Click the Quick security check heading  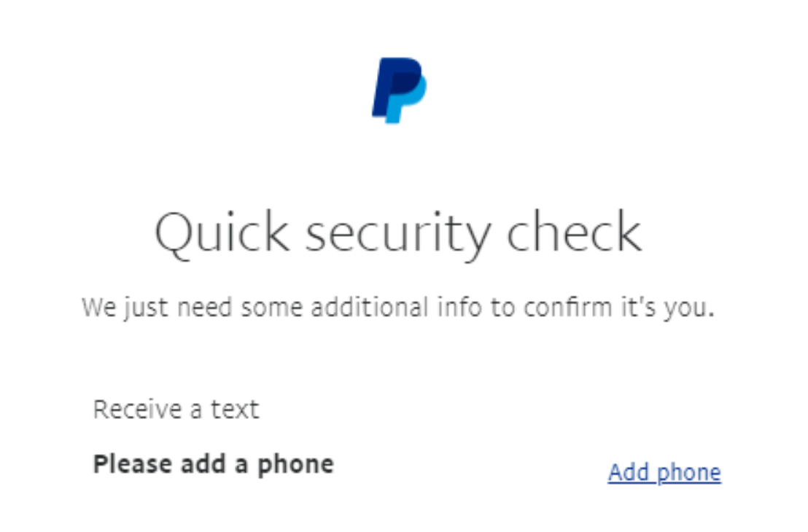point(398,233)
